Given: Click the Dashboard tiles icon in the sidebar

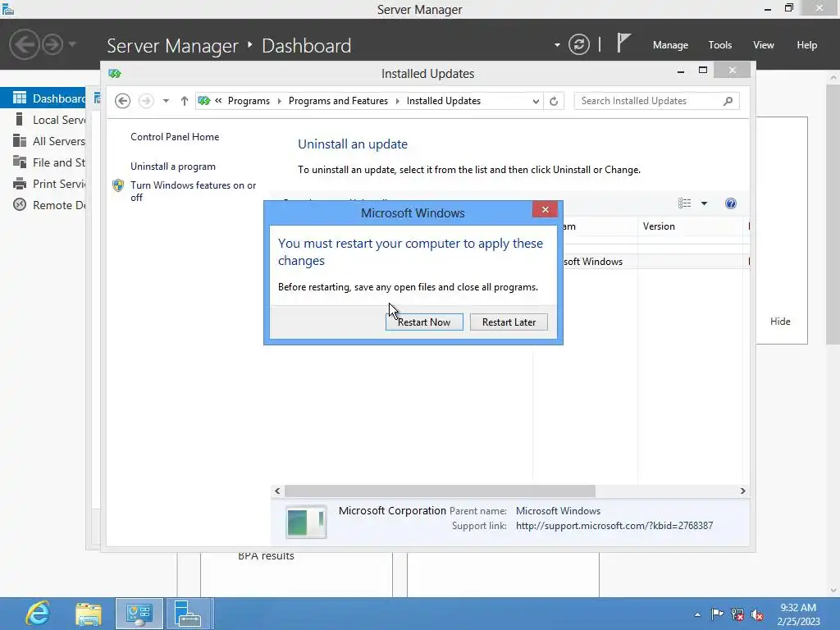Looking at the screenshot, I should point(20,98).
